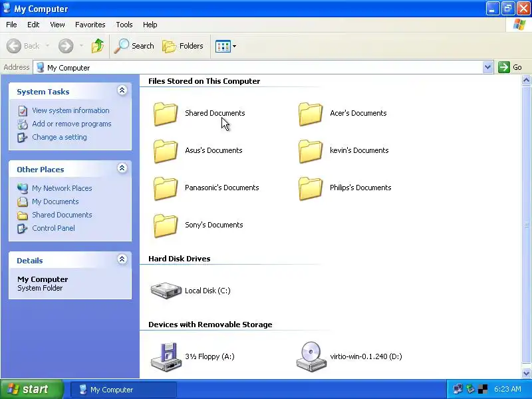Click the Change a setting icon

(23, 138)
